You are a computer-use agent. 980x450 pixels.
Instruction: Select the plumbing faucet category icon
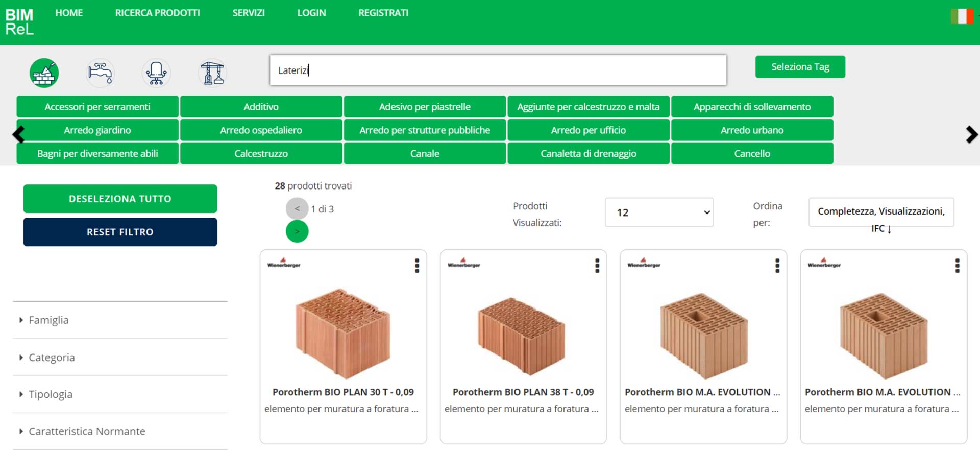coord(100,73)
